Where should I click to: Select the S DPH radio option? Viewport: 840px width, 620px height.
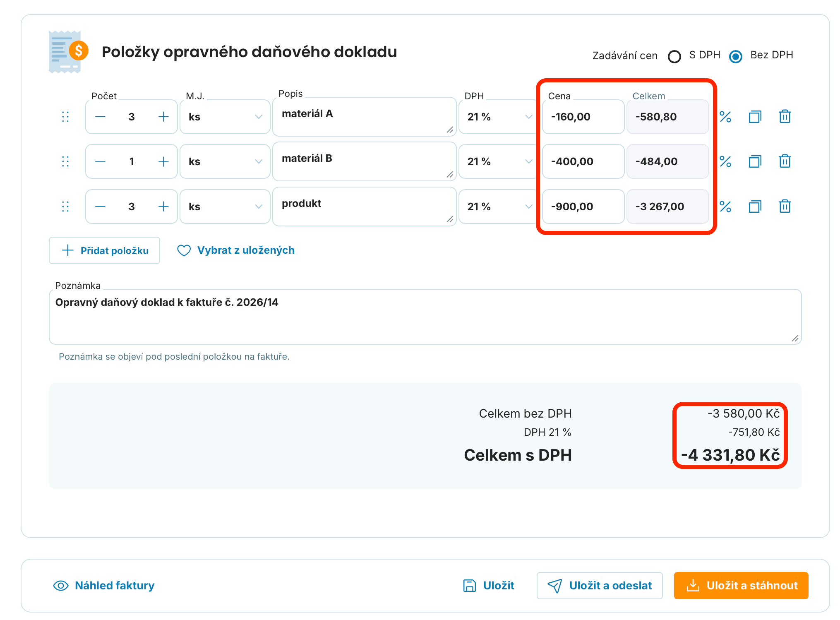[674, 56]
